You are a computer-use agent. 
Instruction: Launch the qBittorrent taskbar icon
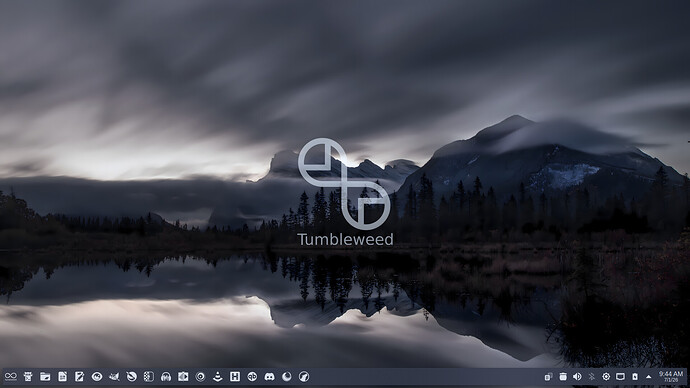[252, 377]
